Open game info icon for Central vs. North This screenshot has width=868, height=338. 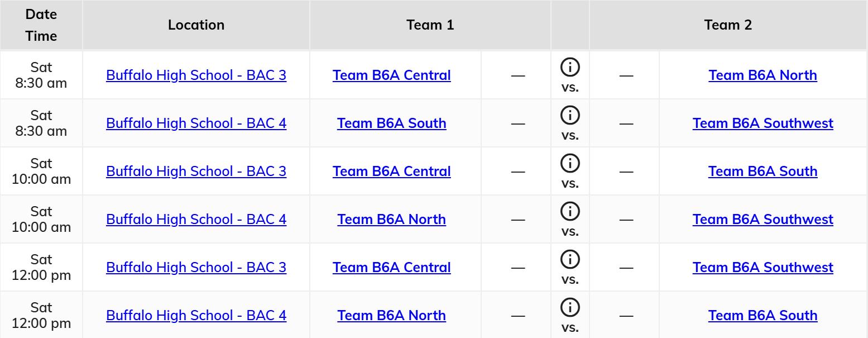click(x=570, y=68)
